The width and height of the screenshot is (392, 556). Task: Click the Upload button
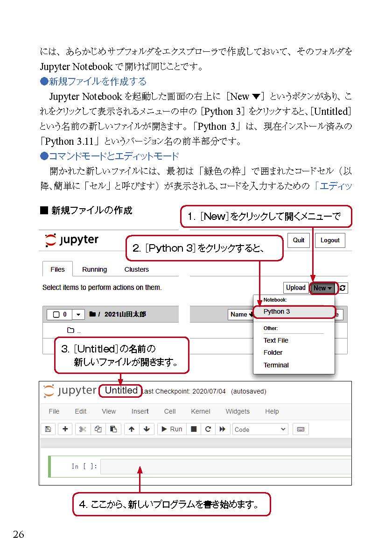[x=295, y=288]
